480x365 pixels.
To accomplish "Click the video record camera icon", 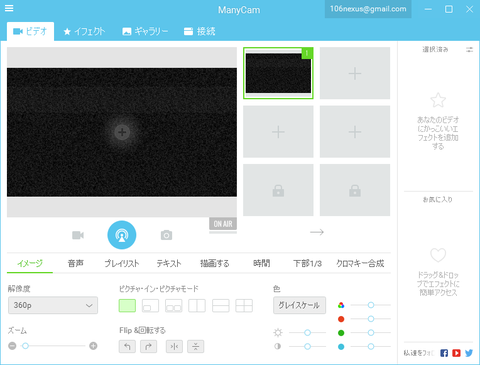I will (x=78, y=235).
